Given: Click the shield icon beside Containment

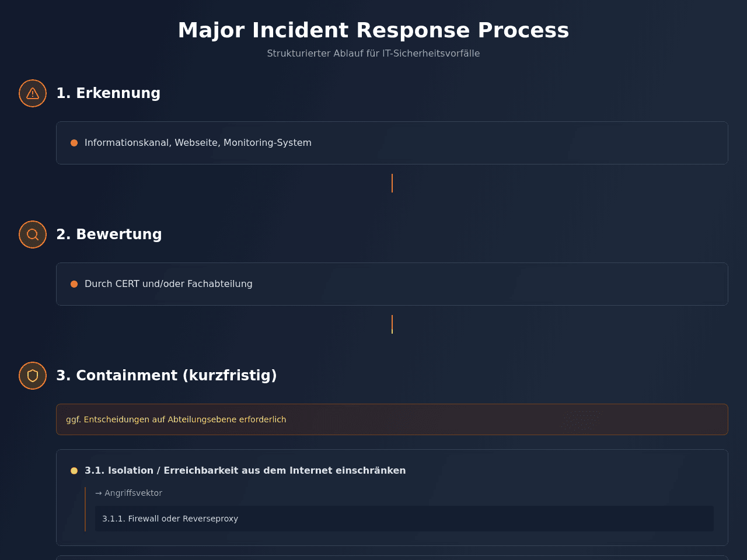Looking at the screenshot, I should click(33, 376).
